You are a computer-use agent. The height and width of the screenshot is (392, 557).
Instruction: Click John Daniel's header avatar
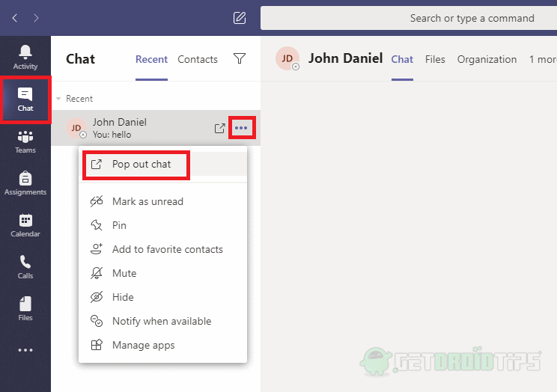pos(287,58)
